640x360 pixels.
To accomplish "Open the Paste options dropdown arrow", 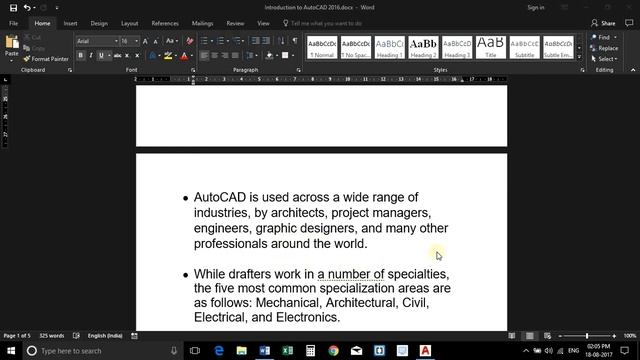I will (x=11, y=61).
